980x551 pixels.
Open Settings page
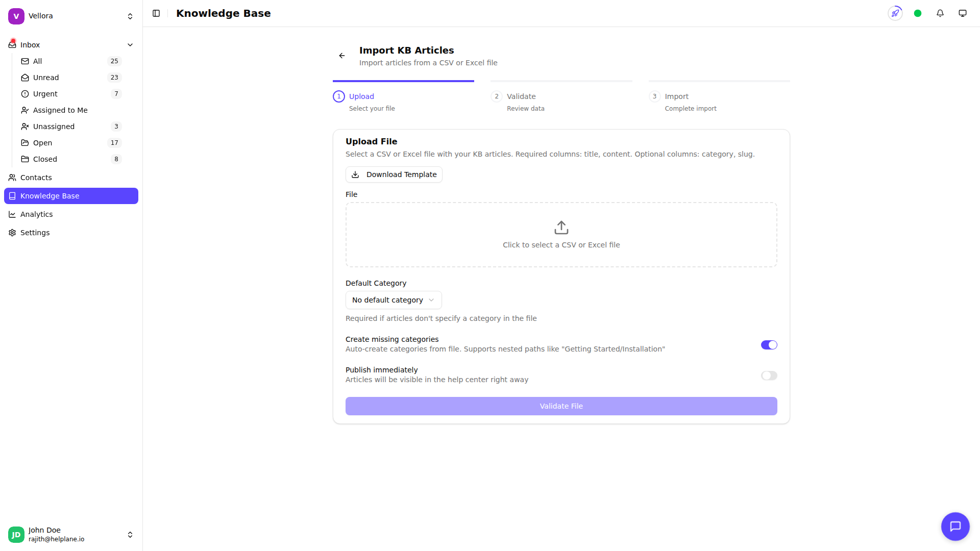pos(71,233)
